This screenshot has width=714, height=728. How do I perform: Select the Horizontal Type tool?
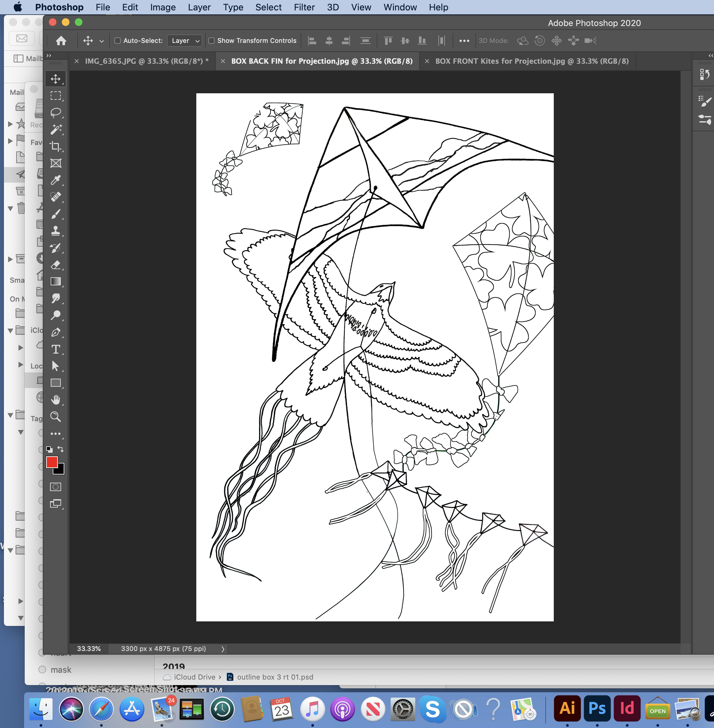pyautogui.click(x=56, y=349)
